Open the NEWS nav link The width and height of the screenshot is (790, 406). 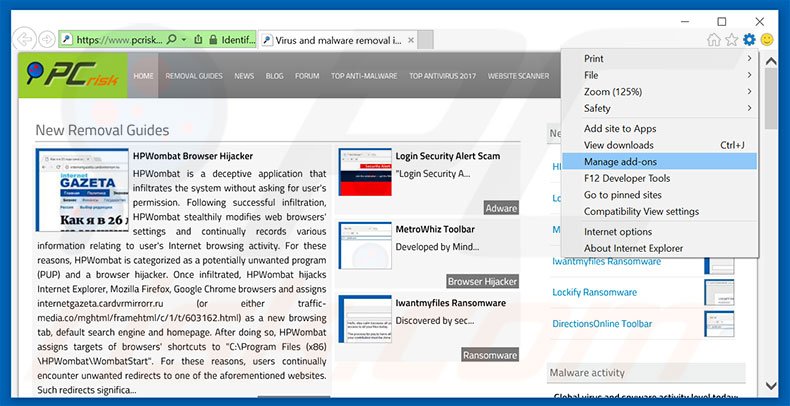pyautogui.click(x=244, y=76)
